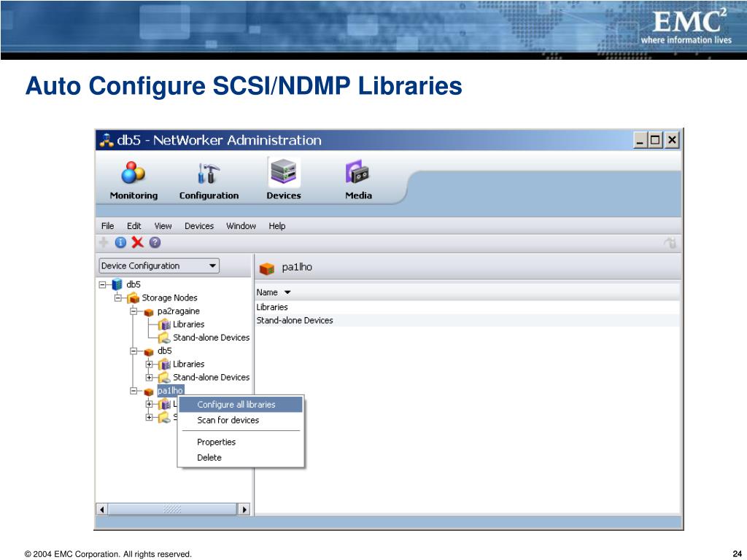The width and height of the screenshot is (747, 560).
Task: Click the Name column sort arrow
Action: coord(287,292)
